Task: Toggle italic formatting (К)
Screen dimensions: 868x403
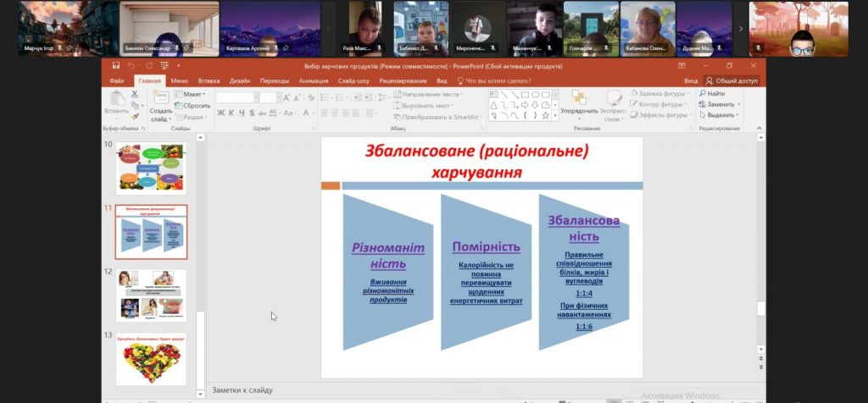Action: click(231, 113)
